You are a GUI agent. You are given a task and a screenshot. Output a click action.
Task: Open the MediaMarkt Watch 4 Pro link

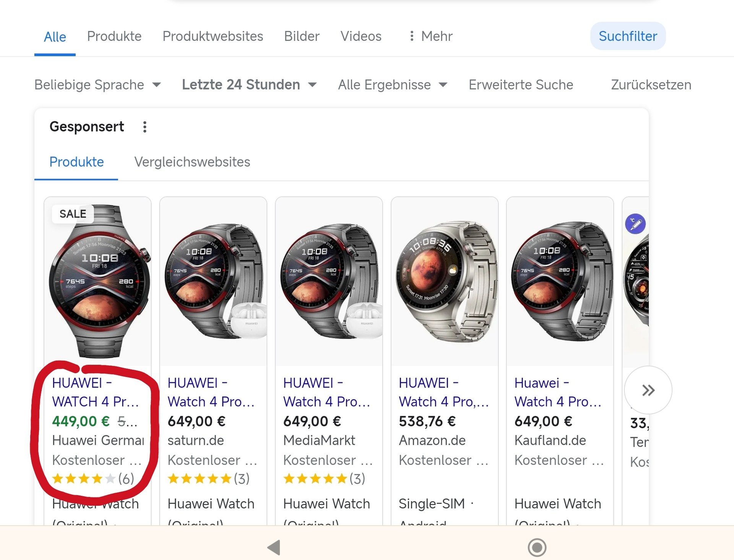[x=327, y=392]
